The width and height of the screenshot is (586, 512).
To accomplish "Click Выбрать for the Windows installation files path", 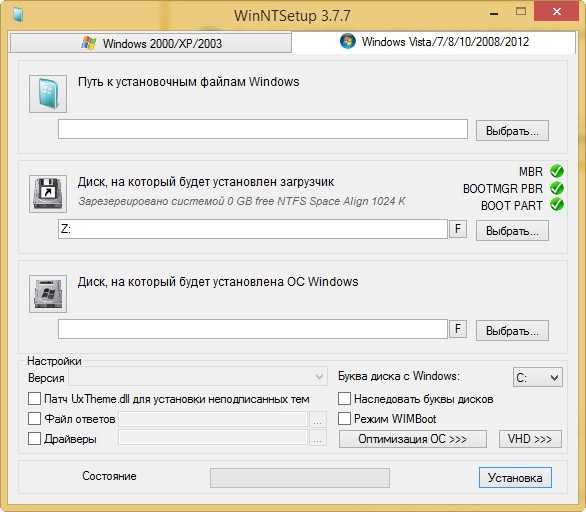I will click(512, 130).
